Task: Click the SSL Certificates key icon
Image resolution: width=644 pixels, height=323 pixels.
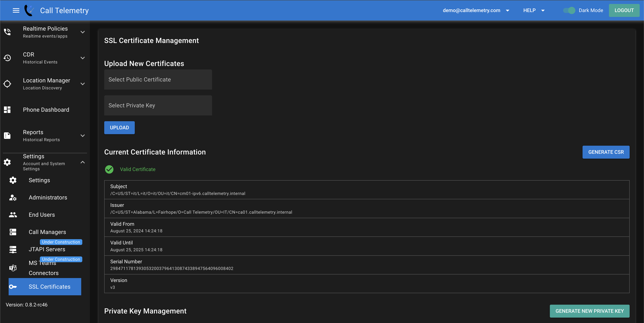Action: click(13, 287)
